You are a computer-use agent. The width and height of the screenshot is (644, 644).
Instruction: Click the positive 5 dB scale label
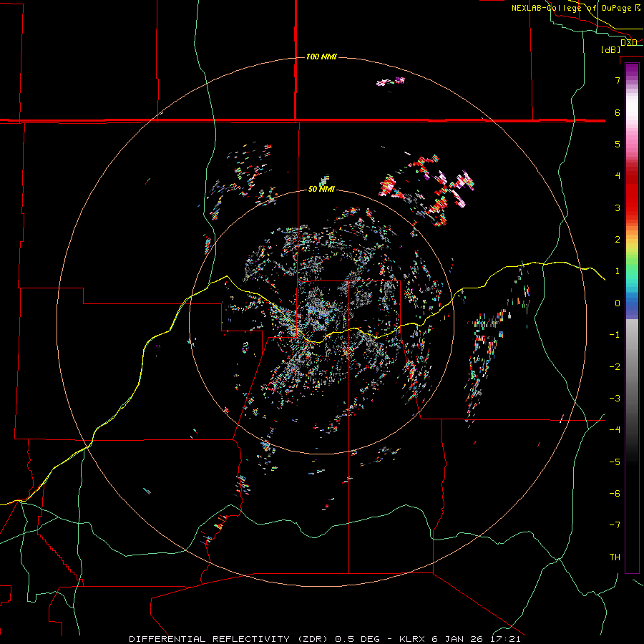tap(618, 144)
